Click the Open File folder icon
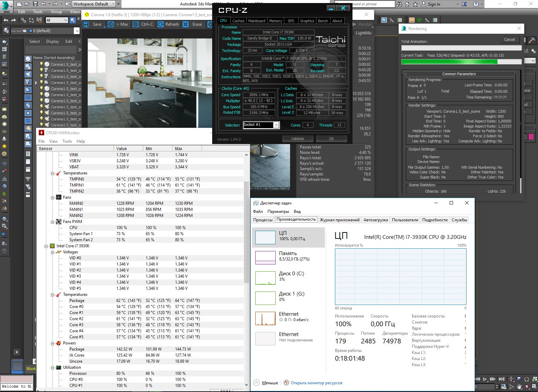 27,4
